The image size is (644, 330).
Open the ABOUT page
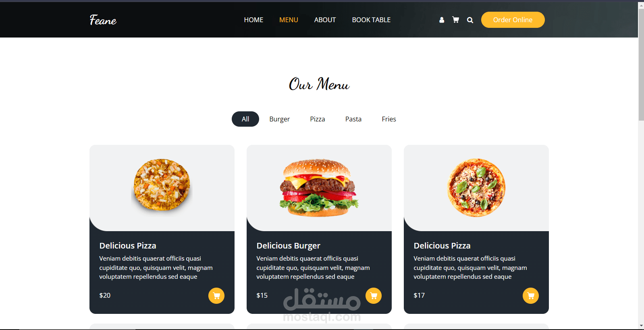325,20
